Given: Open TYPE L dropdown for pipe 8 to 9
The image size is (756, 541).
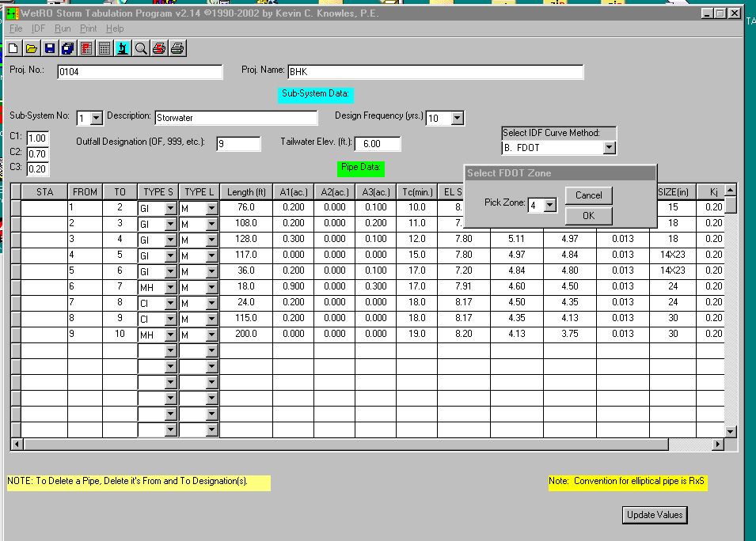Looking at the screenshot, I should point(211,319).
